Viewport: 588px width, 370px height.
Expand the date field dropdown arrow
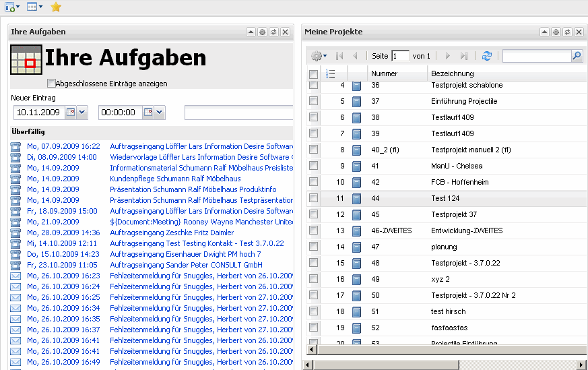tap(83, 113)
